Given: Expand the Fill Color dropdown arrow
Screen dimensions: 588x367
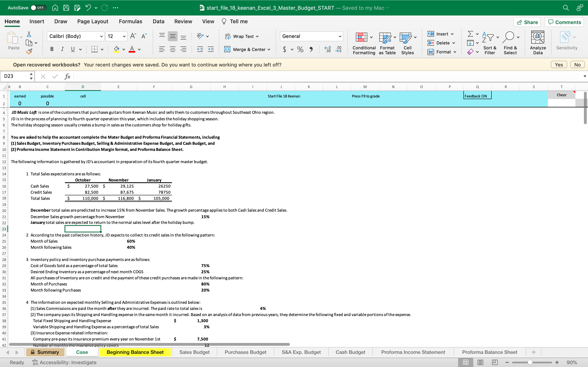Looking at the screenshot, I should pos(124,49).
